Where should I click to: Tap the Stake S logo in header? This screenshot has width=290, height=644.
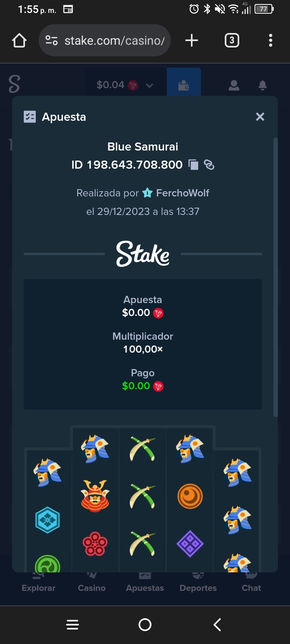(x=14, y=84)
